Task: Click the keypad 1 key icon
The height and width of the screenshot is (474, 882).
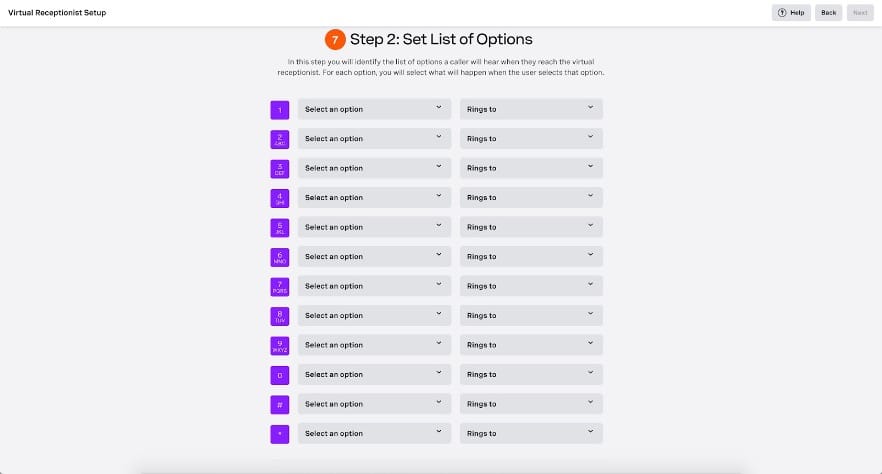Action: click(280, 110)
